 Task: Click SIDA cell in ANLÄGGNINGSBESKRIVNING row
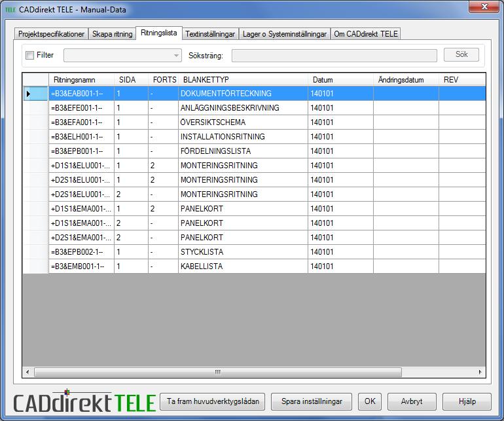tap(131, 108)
